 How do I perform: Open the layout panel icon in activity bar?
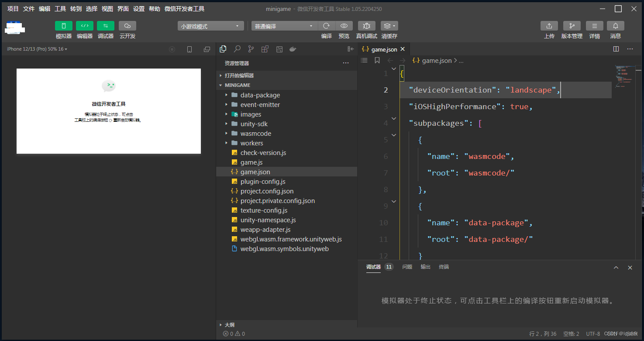point(279,49)
